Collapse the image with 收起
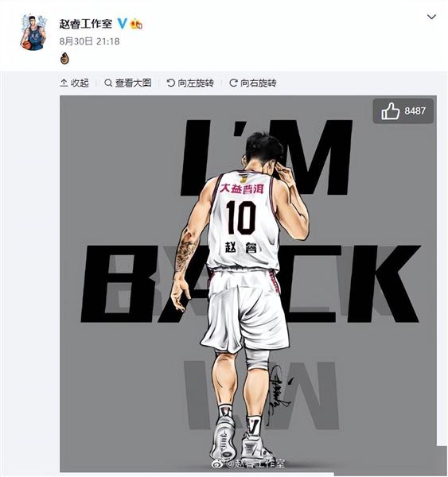The image size is (448, 477). pyautogui.click(x=75, y=83)
